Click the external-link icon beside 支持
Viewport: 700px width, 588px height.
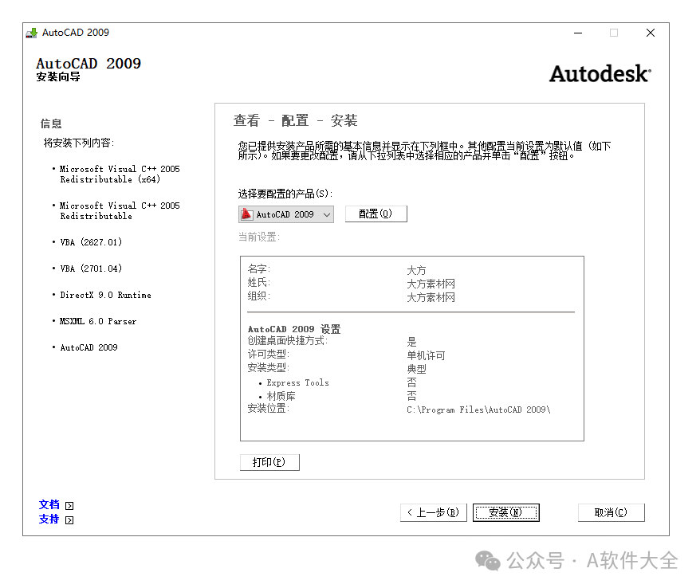(x=69, y=520)
